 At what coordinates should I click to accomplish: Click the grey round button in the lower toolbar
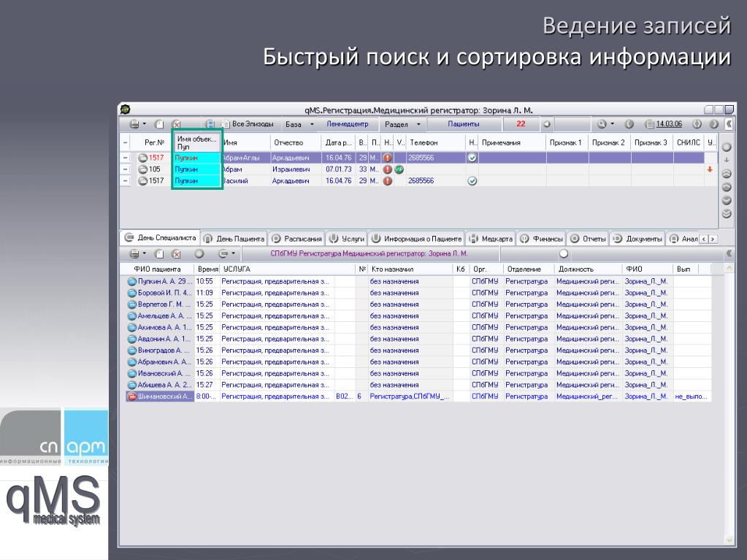coord(199,254)
